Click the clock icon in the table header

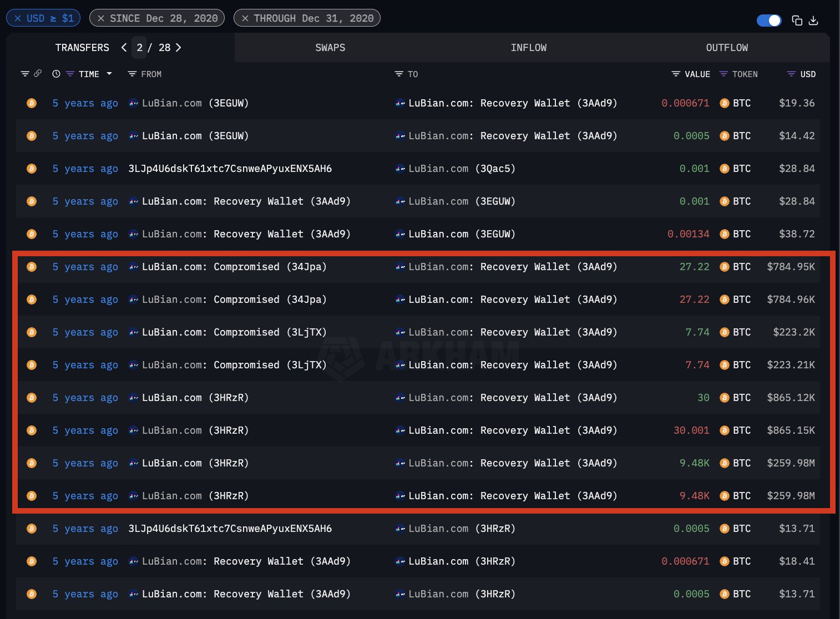pyautogui.click(x=55, y=73)
